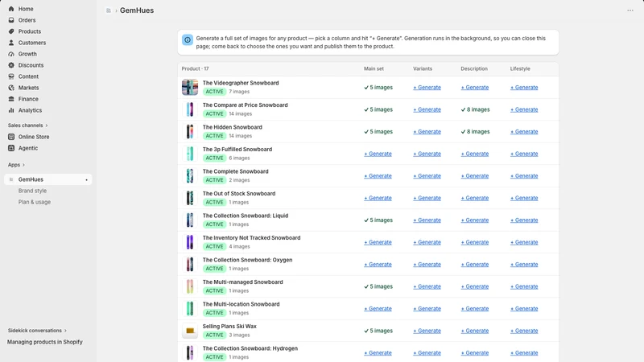Open The Videographer Snowboard thumbnail
Image resolution: width=644 pixels, height=362 pixels.
pyautogui.click(x=190, y=88)
